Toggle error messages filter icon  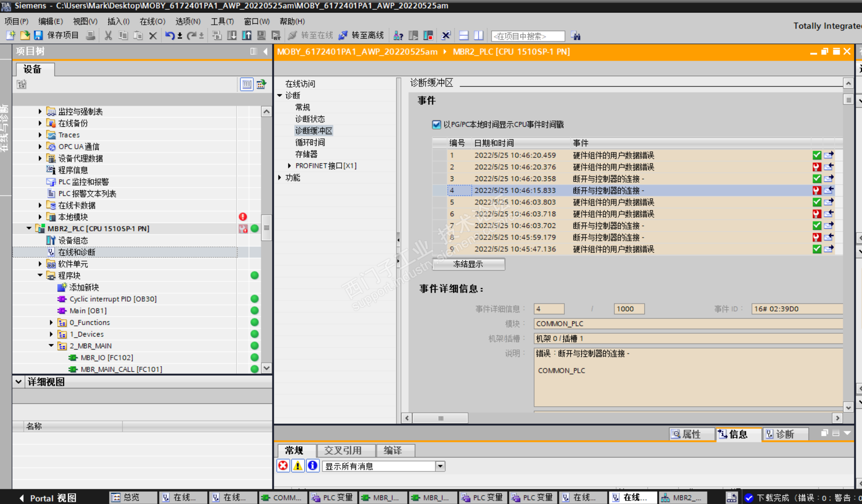point(283,466)
